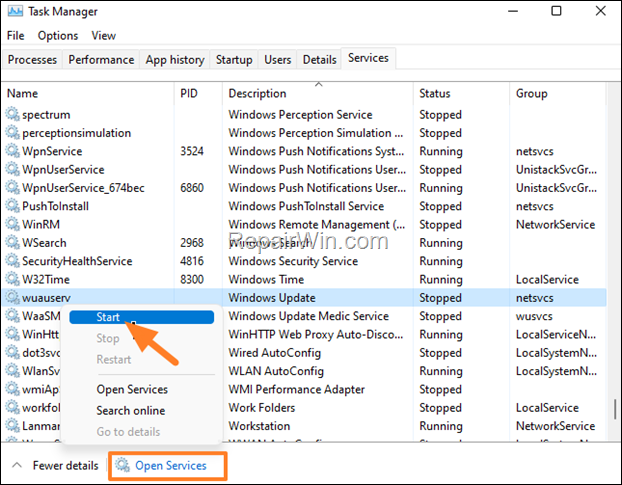Click the gear icon beside dot3svc
Screen dimensions: 622x485
pos(12,353)
